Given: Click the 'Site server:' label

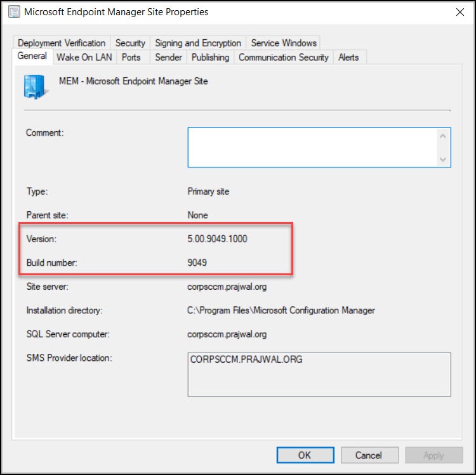Looking at the screenshot, I should [48, 287].
